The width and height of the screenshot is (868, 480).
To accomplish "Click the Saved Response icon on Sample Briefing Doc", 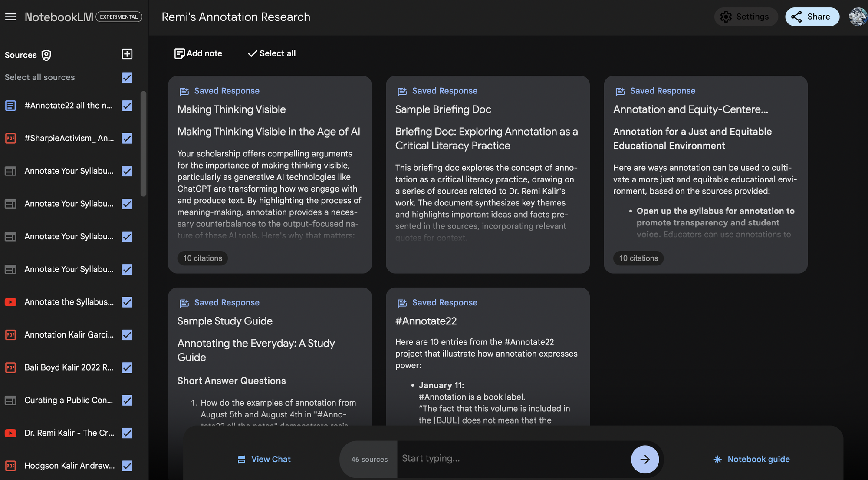I will (x=402, y=91).
